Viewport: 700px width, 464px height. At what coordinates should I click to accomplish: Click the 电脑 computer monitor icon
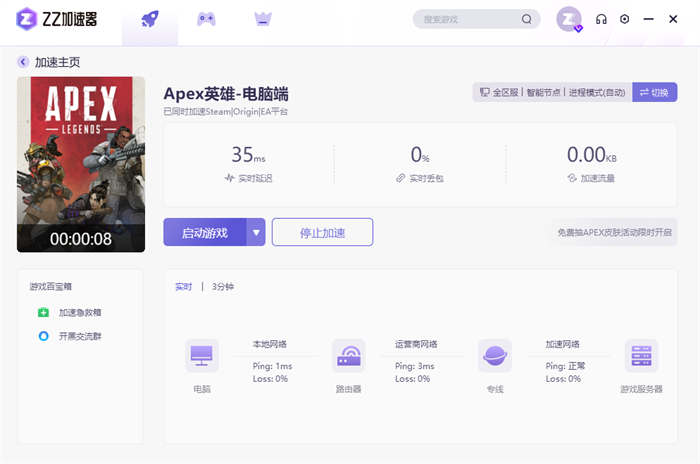(x=202, y=355)
